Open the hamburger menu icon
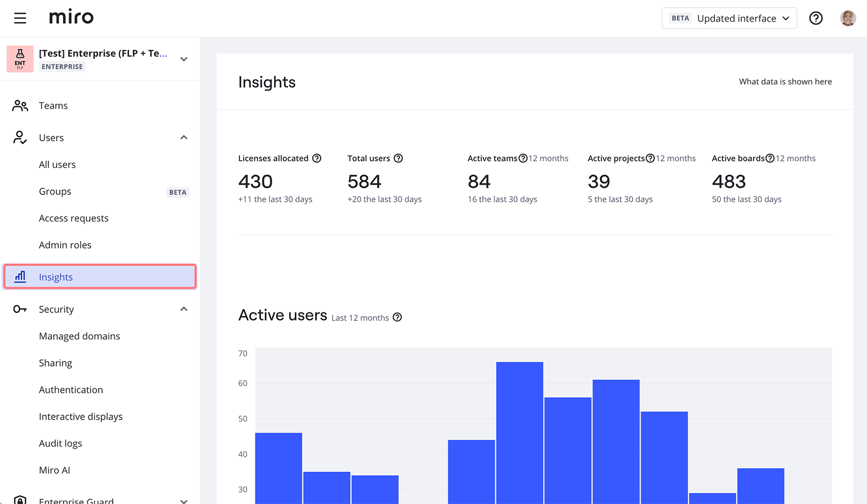Viewport: 867px width, 504px height. [20, 18]
